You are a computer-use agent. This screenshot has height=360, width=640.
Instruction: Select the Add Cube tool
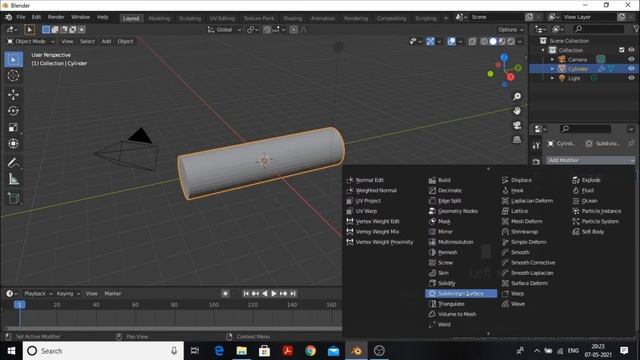click(13, 198)
